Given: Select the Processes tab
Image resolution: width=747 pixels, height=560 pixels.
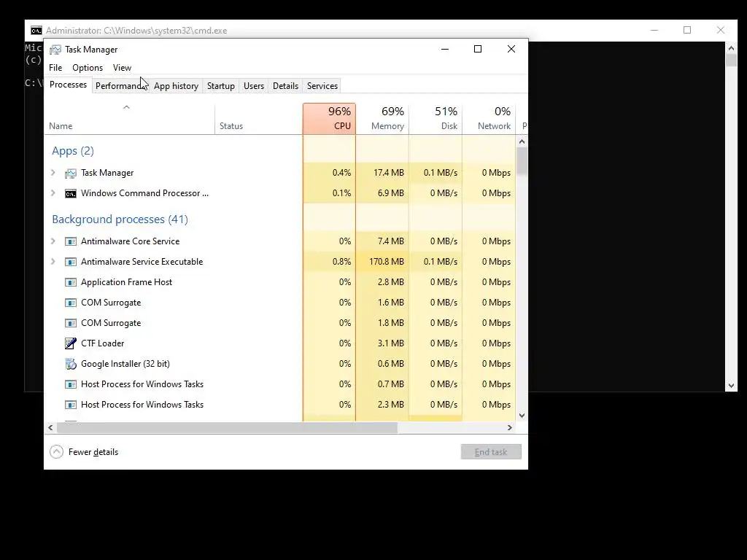Looking at the screenshot, I should click(x=68, y=85).
